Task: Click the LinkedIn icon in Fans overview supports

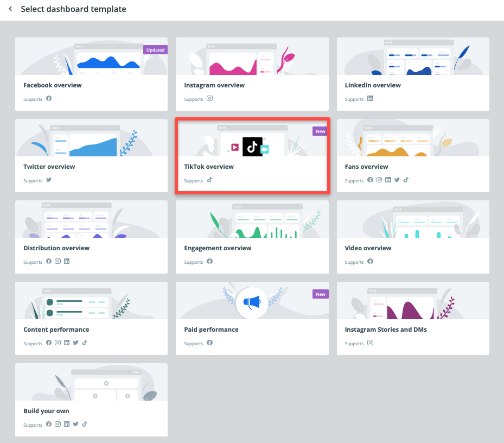Action: pyautogui.click(x=388, y=180)
